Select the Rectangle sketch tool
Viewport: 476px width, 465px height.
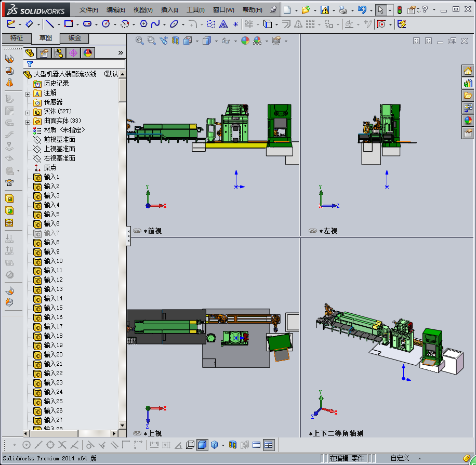[x=68, y=24]
